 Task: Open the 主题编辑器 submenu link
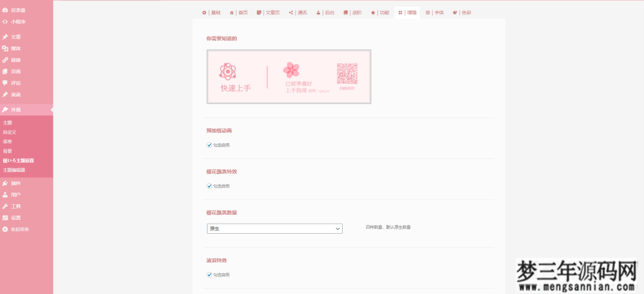pyautogui.click(x=14, y=170)
